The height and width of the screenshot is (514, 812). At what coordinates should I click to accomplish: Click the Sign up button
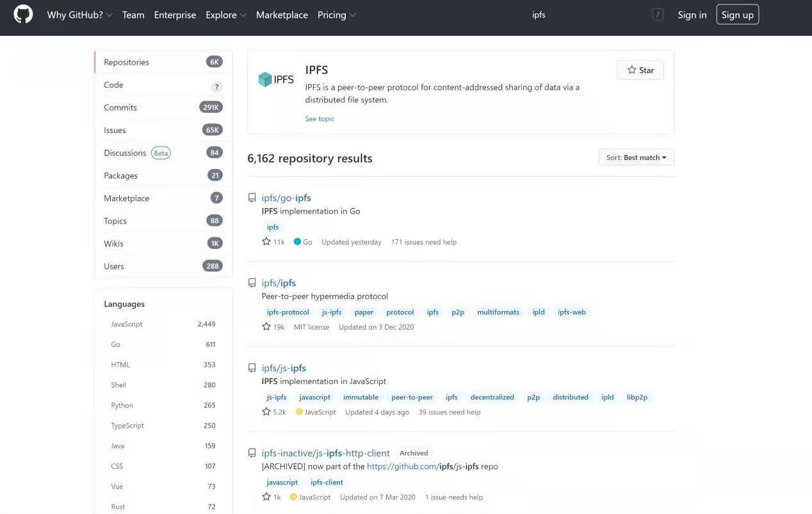[x=738, y=15]
